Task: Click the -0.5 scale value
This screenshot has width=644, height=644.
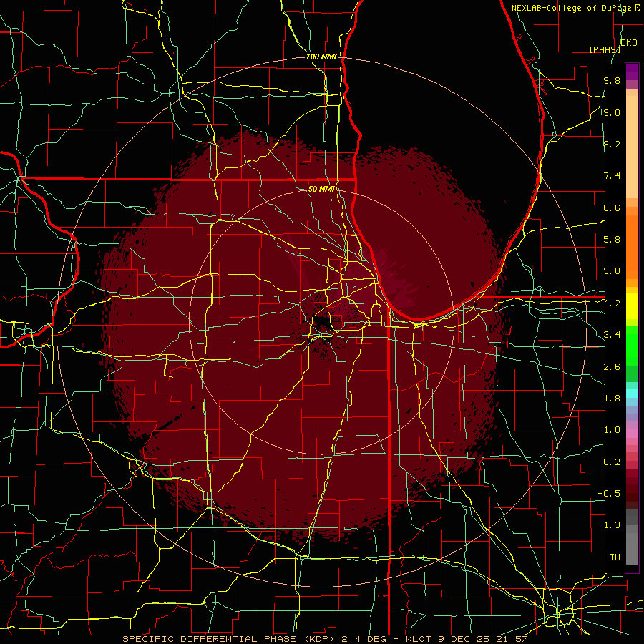Action: tap(609, 494)
